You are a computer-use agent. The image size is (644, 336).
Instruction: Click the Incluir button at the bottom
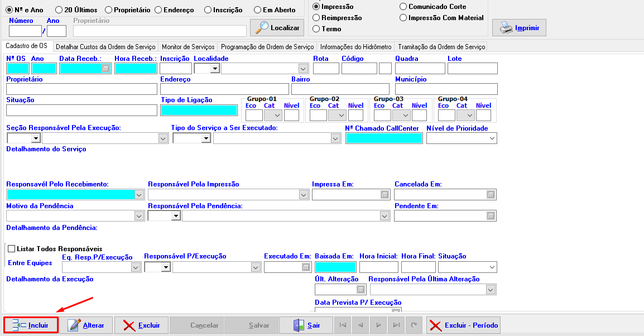31,325
